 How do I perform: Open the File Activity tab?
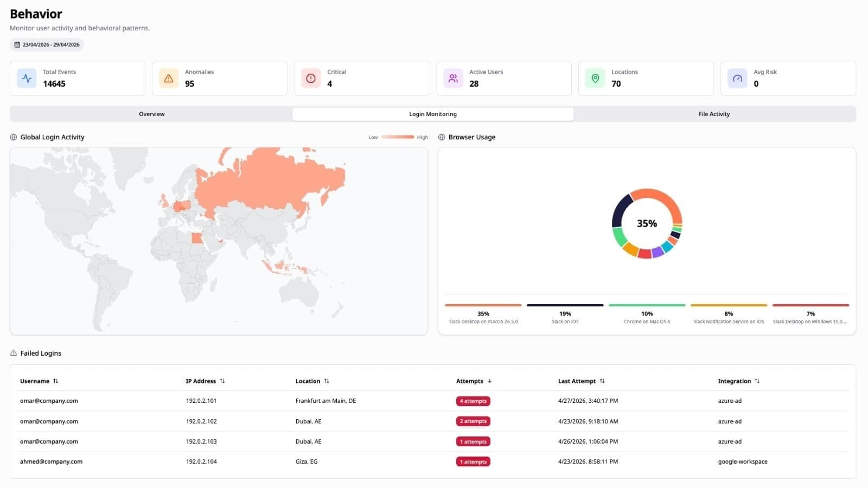714,114
